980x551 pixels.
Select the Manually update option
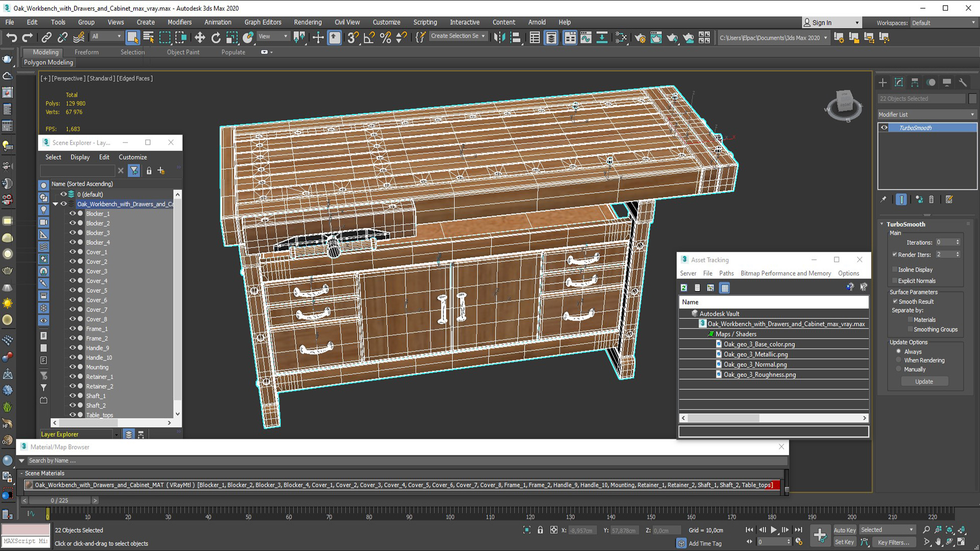[x=899, y=369]
